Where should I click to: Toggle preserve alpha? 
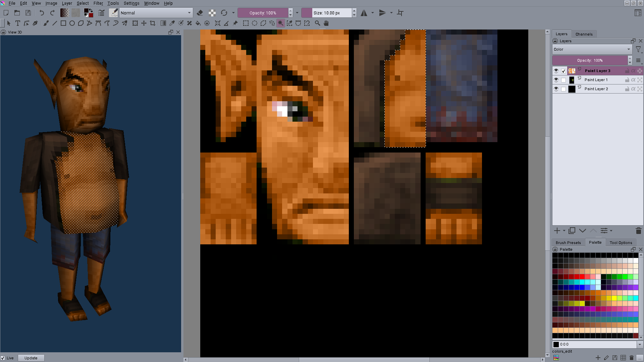click(212, 13)
